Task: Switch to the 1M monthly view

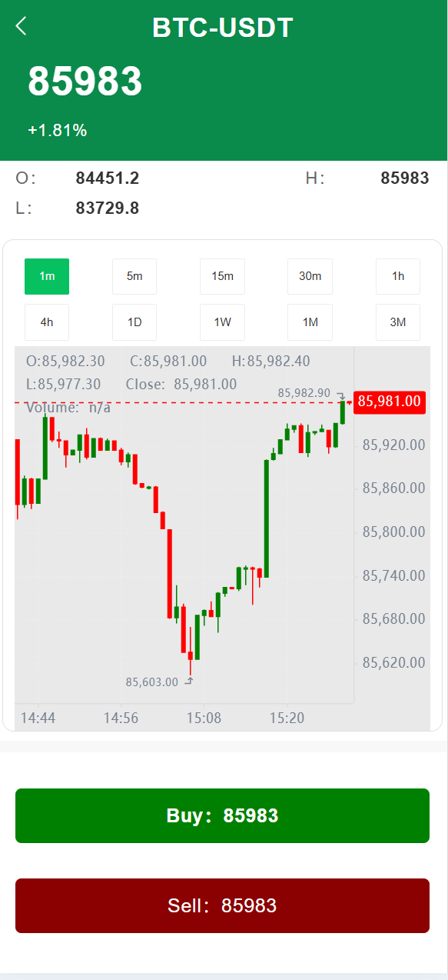Action: point(310,322)
